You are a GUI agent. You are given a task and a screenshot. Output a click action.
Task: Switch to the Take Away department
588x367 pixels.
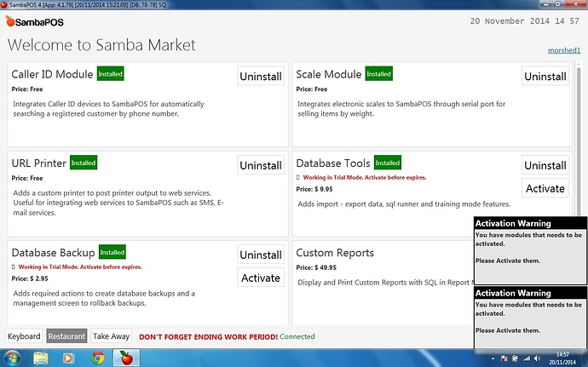(111, 335)
